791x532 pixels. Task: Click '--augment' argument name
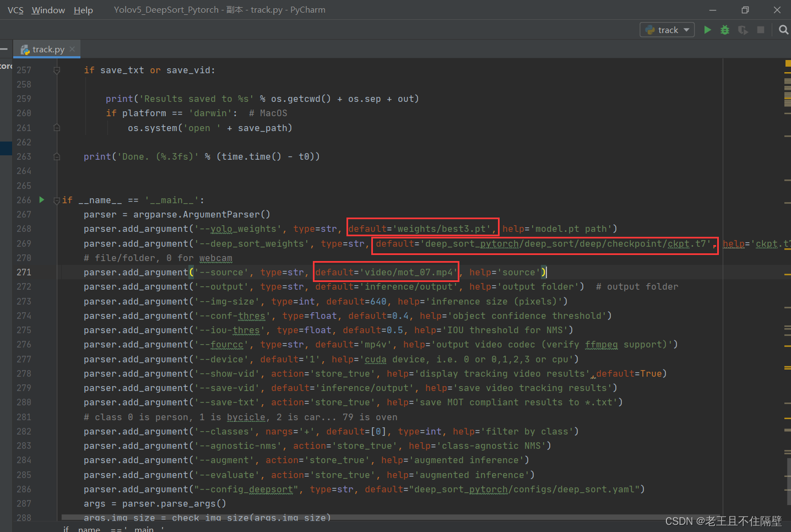224,460
